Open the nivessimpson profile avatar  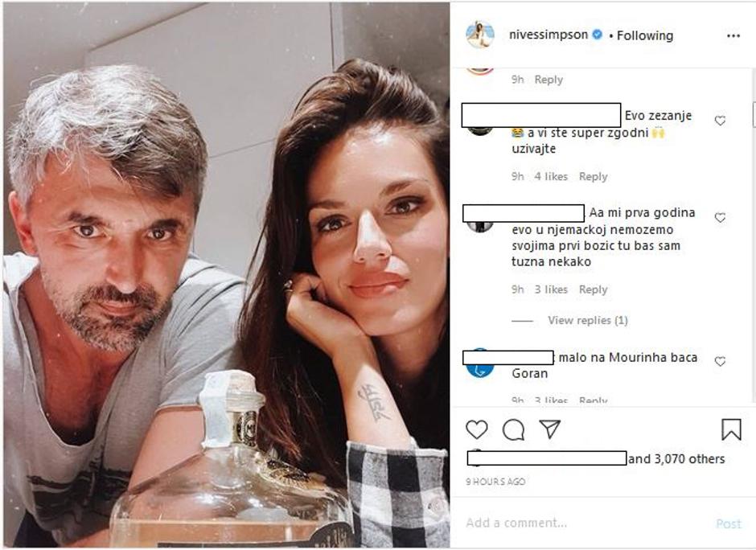click(x=480, y=35)
